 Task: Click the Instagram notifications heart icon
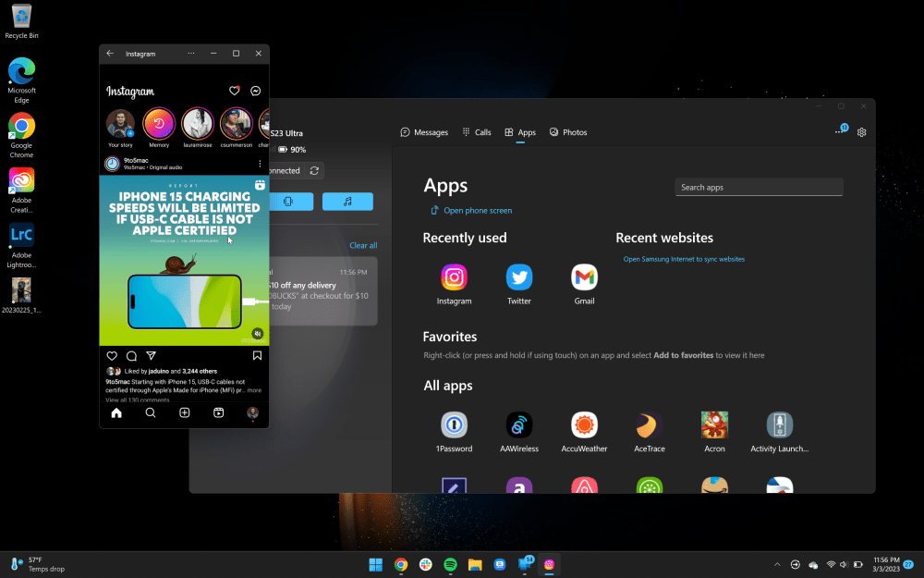point(235,92)
